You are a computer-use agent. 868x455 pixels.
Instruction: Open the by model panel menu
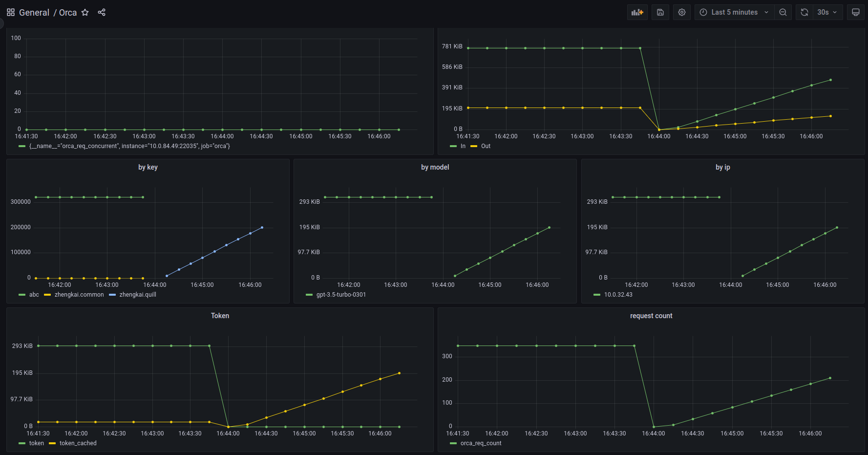[x=434, y=167]
